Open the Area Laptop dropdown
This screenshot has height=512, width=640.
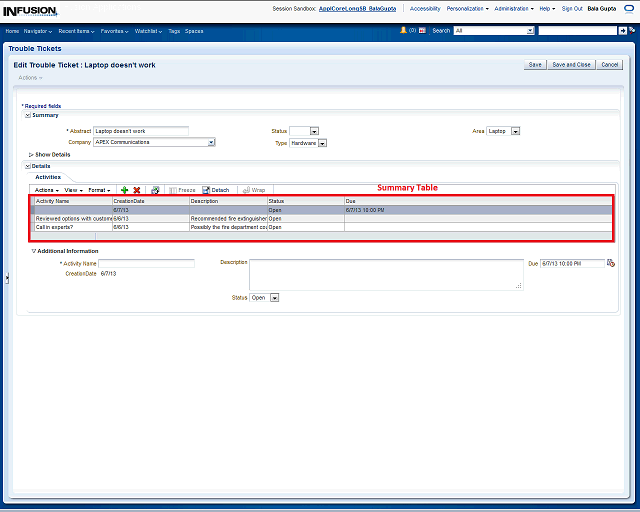515,131
